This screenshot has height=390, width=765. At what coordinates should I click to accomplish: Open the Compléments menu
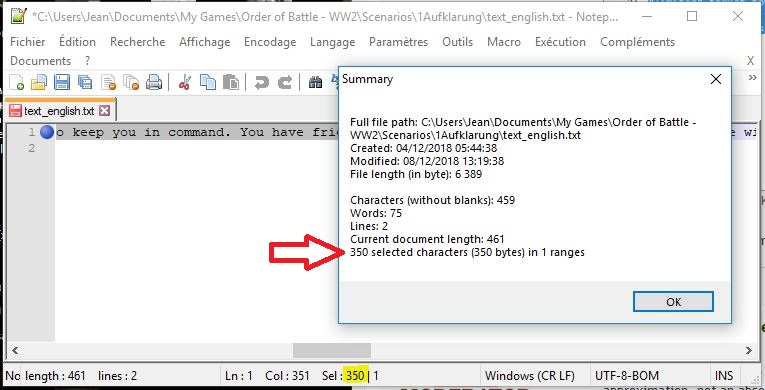[637, 42]
